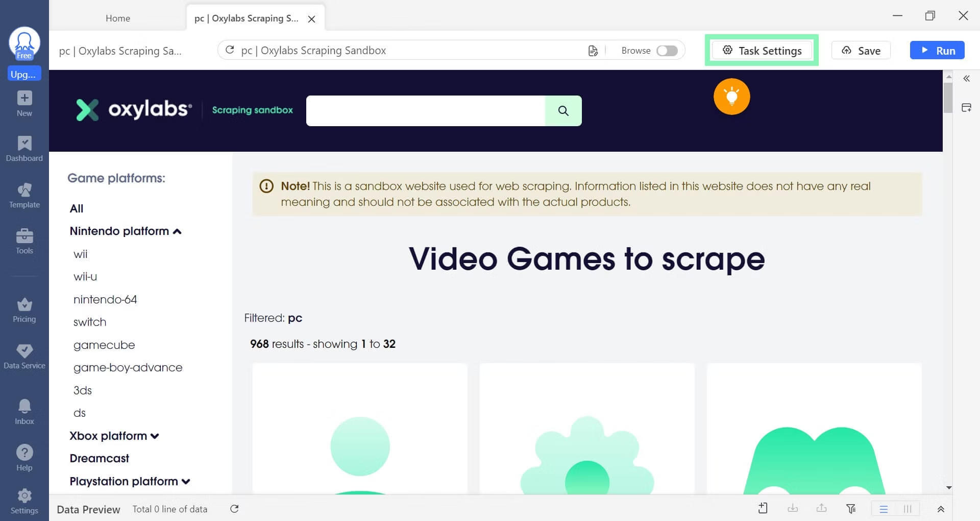Image resolution: width=980 pixels, height=521 pixels.
Task: Click the blue Run button
Action: pyautogui.click(x=937, y=51)
